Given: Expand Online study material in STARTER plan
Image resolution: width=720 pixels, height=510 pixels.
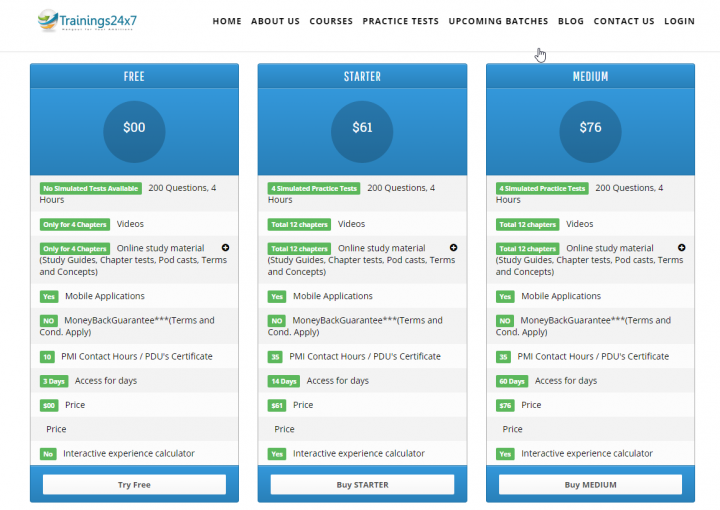Looking at the screenshot, I should point(453,247).
